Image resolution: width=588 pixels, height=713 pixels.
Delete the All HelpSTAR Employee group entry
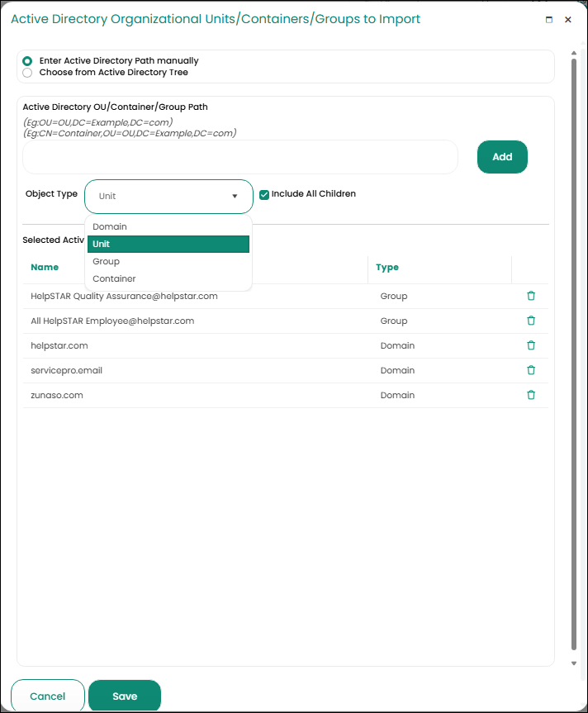tap(531, 321)
